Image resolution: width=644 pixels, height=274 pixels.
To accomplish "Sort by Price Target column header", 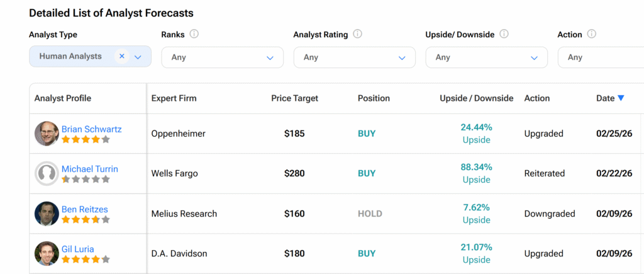I will point(294,98).
